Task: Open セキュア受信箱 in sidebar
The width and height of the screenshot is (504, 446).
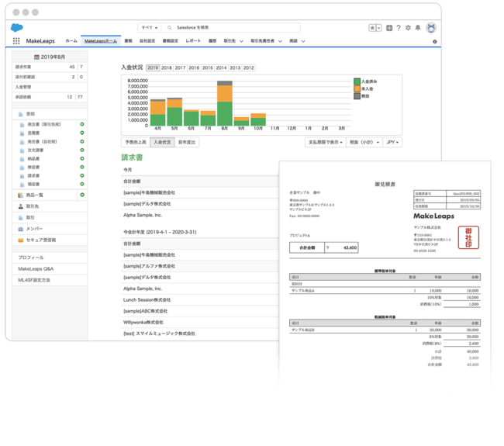Action: pos(41,240)
